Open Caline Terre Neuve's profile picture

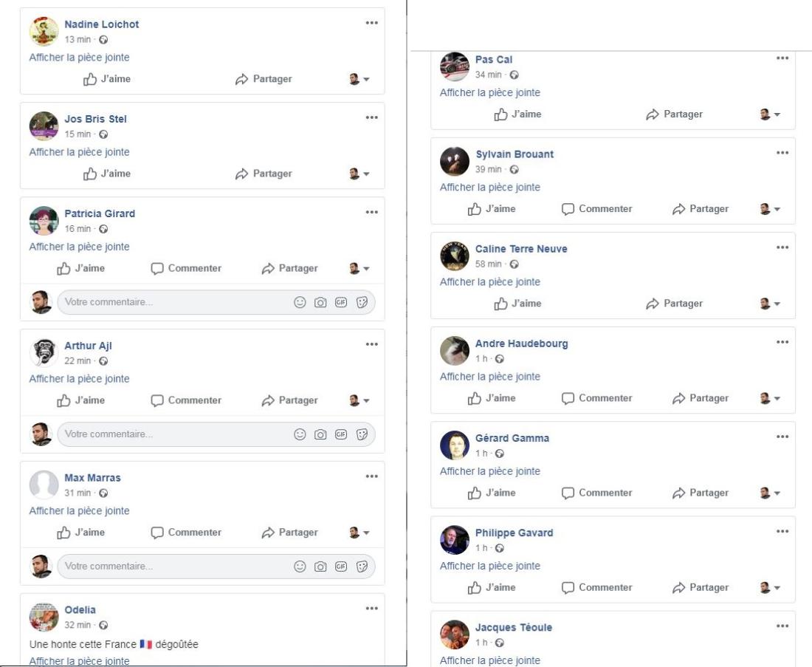click(454, 256)
